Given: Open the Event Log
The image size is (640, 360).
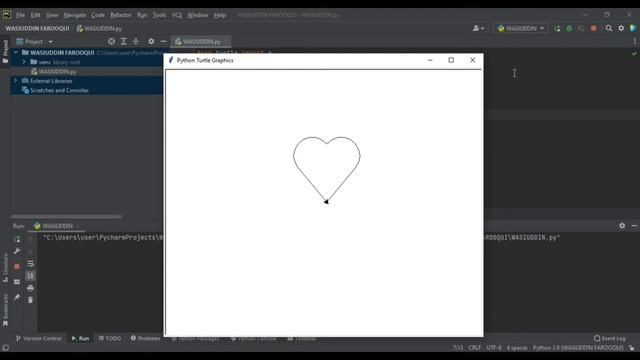Looking at the screenshot, I should 610,338.
